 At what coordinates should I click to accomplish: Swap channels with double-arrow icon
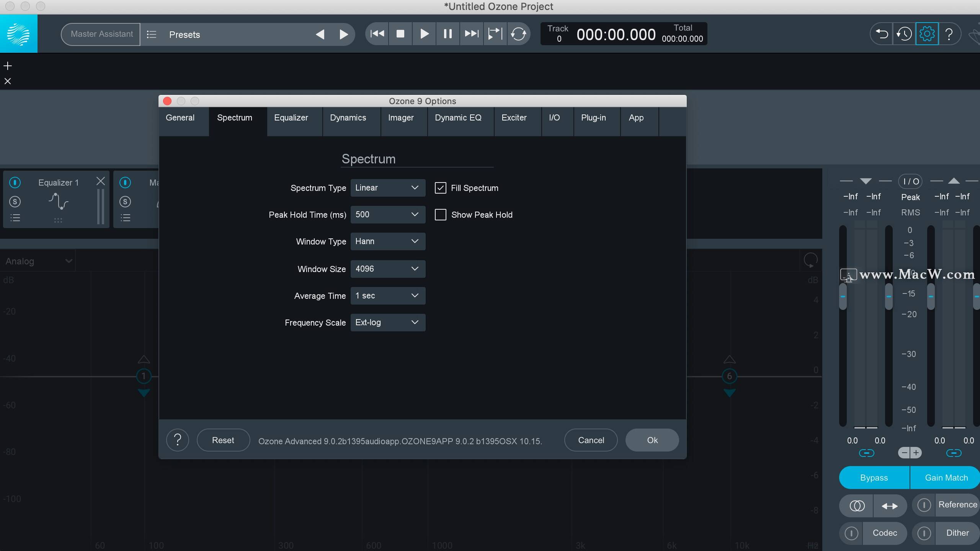[890, 506]
